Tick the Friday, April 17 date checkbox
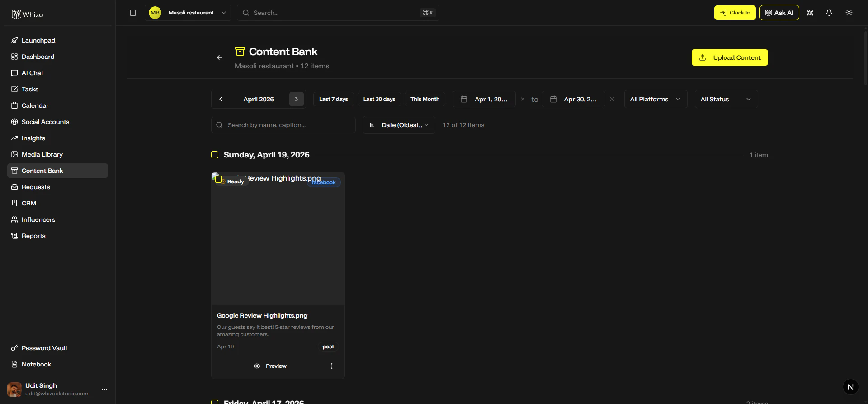Screen dimensions: 868x404 click(x=215, y=402)
